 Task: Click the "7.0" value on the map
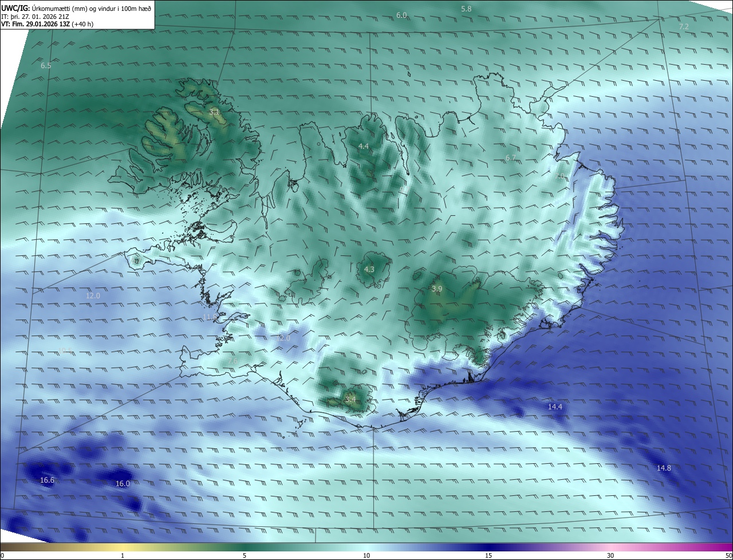[x=559, y=176]
